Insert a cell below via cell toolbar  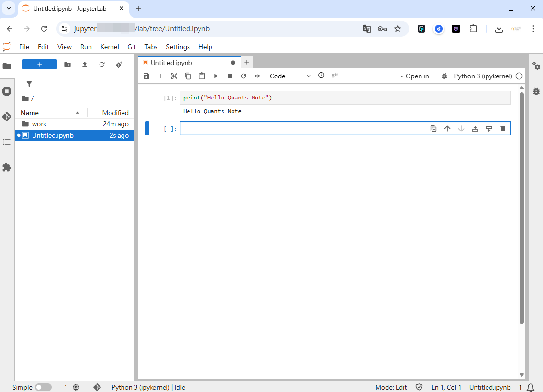(x=488, y=129)
